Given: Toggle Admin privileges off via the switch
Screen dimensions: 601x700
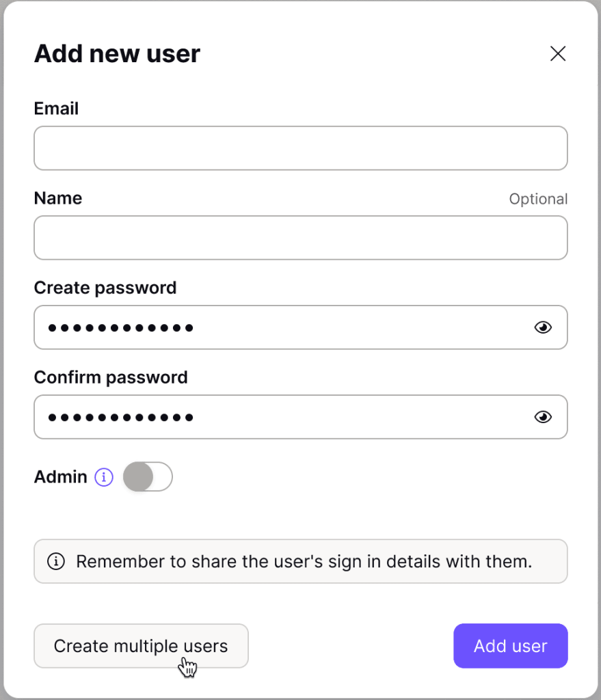Looking at the screenshot, I should point(148,476).
